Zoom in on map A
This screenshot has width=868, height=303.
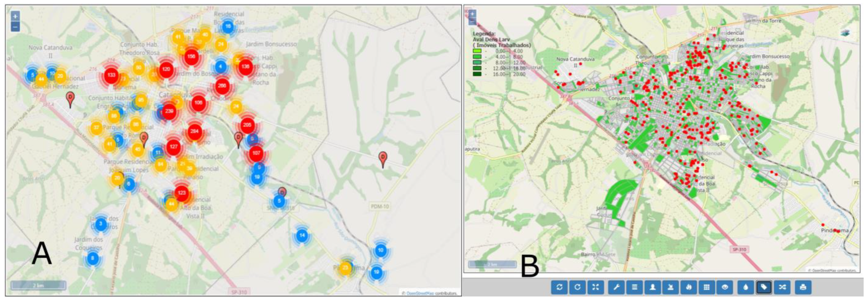click(x=15, y=16)
